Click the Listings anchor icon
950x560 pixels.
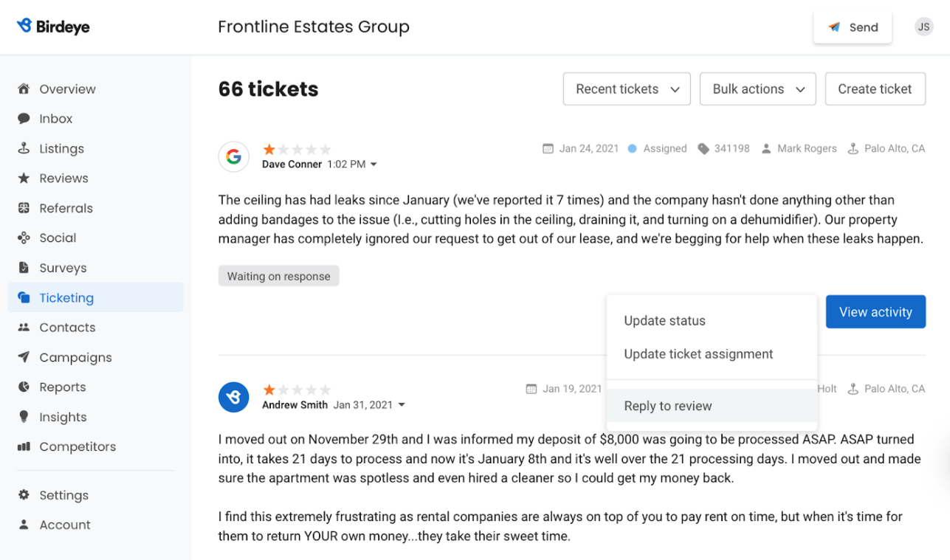[24, 148]
